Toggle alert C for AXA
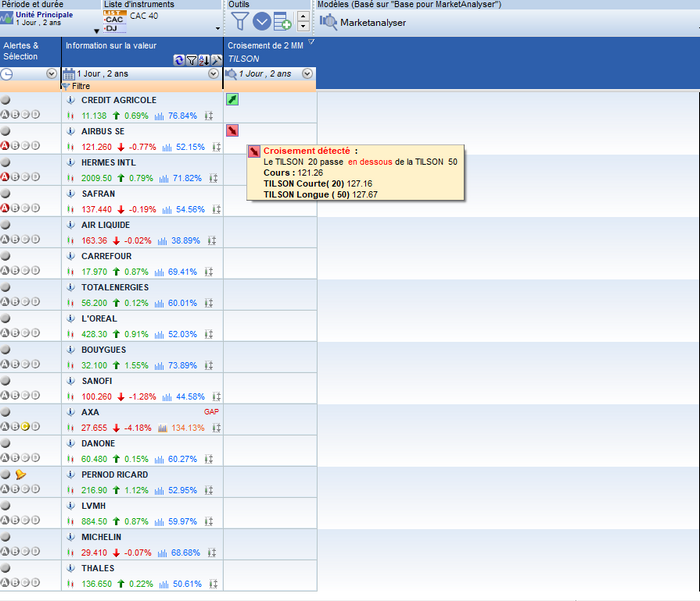Image resolution: width=700 pixels, height=601 pixels. pos(25,426)
